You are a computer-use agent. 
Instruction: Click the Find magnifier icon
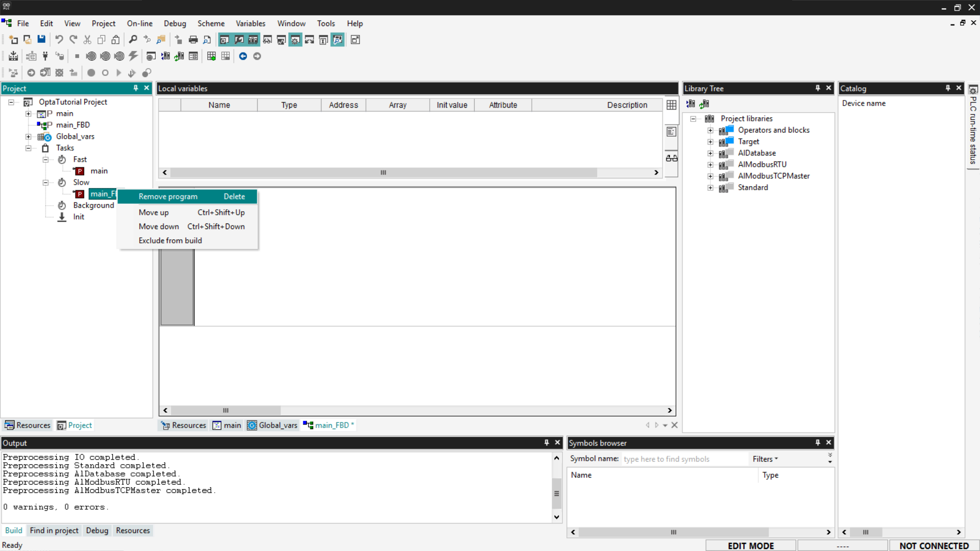click(133, 40)
